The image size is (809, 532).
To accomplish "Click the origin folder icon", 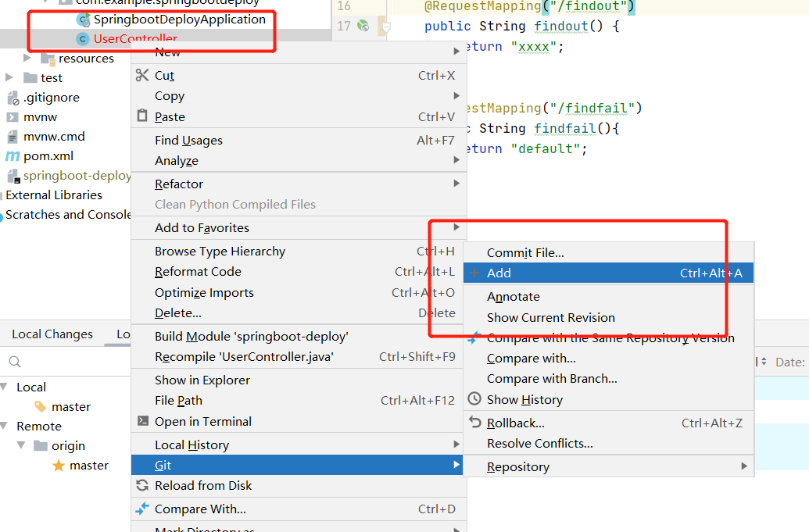I will tap(41, 445).
